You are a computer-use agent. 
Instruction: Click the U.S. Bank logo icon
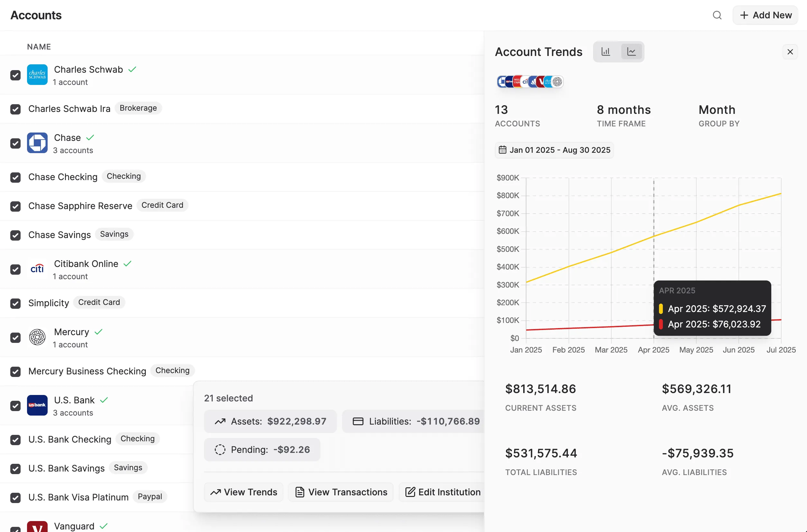pos(37,405)
